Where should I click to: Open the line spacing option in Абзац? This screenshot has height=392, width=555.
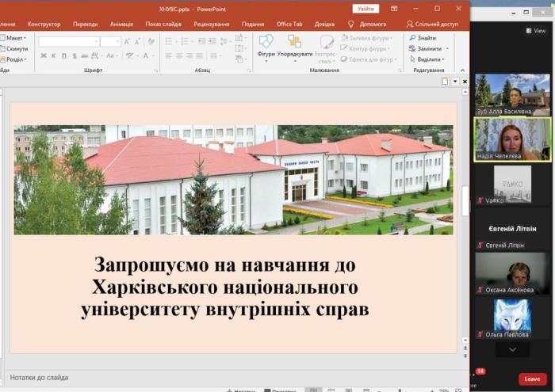(224, 42)
